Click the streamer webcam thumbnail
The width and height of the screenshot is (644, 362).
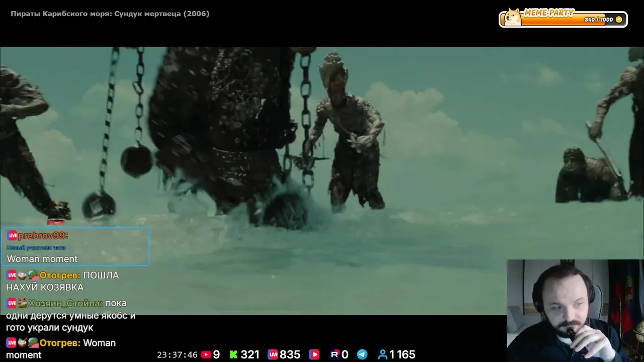tap(575, 311)
